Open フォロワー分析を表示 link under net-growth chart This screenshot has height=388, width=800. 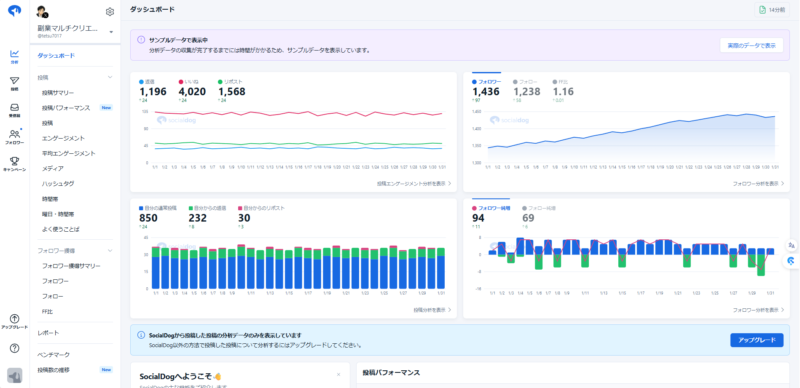(x=758, y=310)
